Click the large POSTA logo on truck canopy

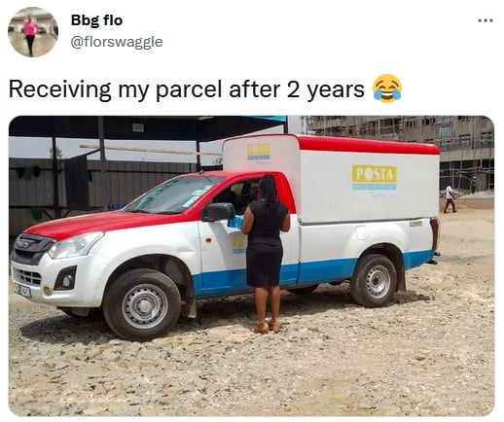tap(375, 178)
